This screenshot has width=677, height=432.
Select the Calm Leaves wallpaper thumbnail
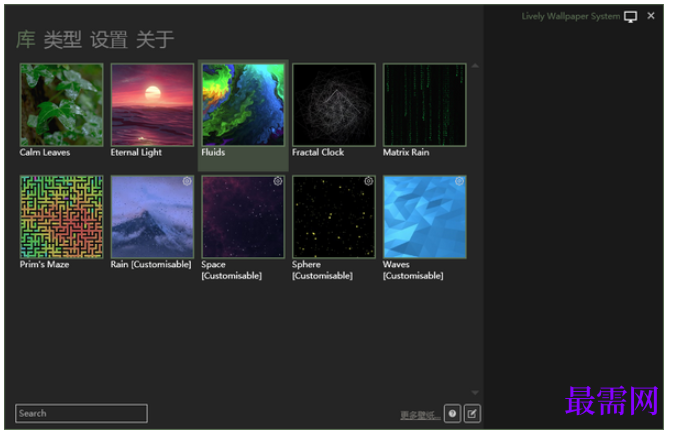pos(61,105)
